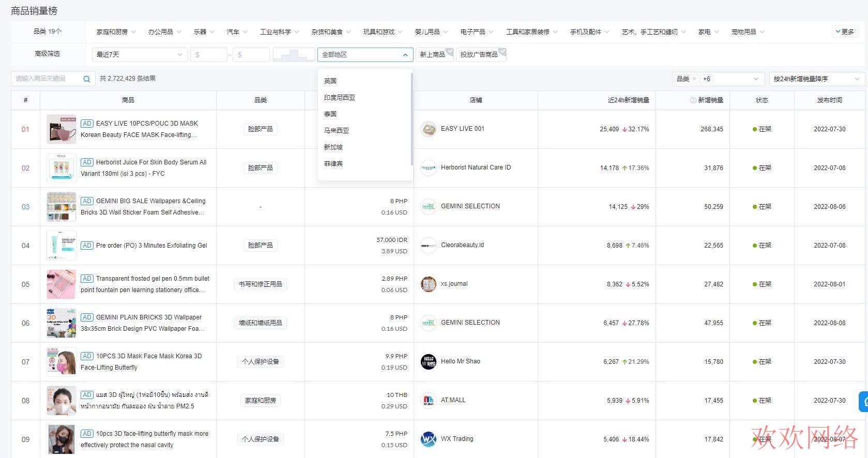868x458 pixels.
Task: Click the price range histogram slider
Action: pos(294,54)
